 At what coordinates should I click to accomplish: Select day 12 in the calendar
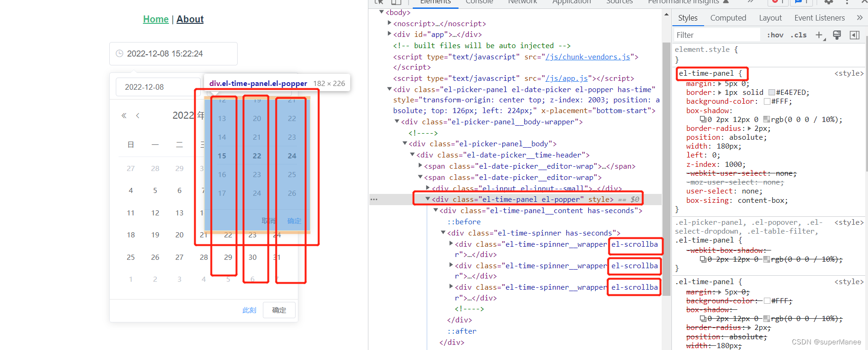tap(155, 213)
